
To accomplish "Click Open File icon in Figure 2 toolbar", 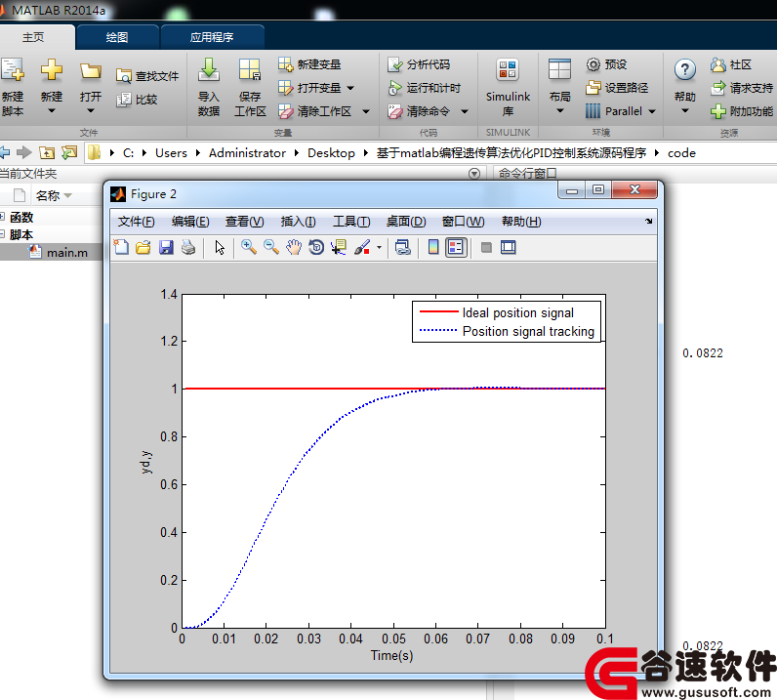I will tap(143, 247).
